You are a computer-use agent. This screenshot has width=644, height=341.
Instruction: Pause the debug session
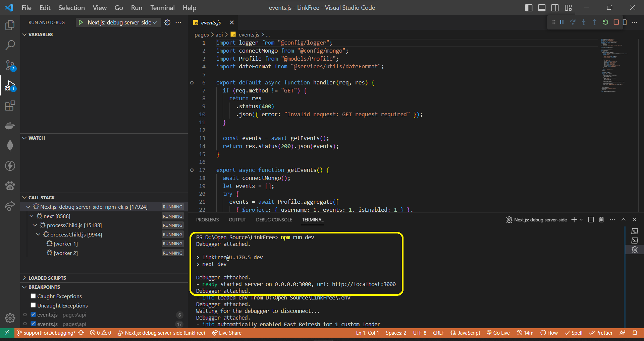point(562,22)
